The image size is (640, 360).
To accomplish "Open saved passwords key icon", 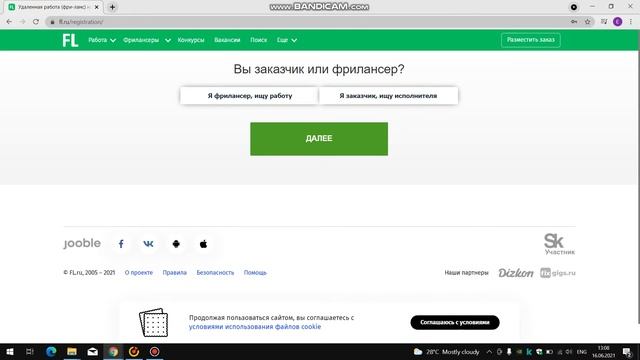I will (574, 22).
